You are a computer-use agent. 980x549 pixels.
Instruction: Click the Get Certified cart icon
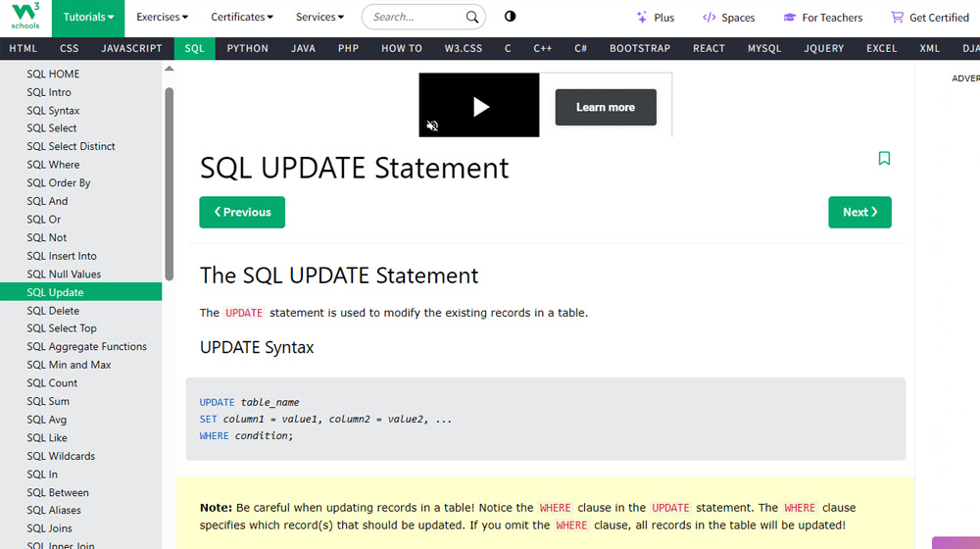tap(897, 17)
